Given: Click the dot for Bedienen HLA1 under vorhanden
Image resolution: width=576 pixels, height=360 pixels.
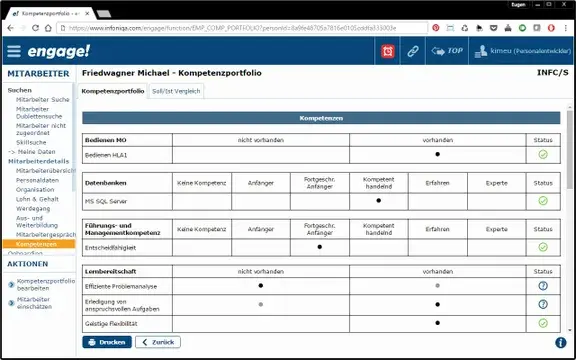Looking at the screenshot, I should click(x=437, y=154).
